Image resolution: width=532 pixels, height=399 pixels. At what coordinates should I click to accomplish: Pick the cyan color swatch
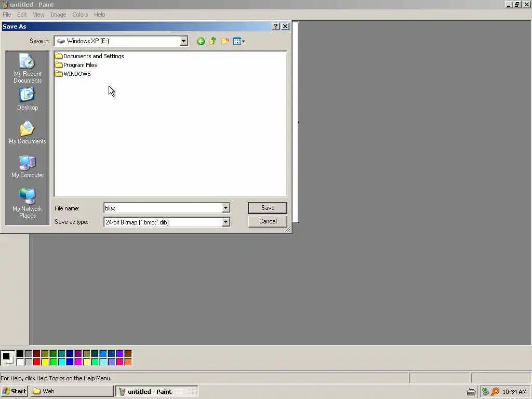[61, 362]
